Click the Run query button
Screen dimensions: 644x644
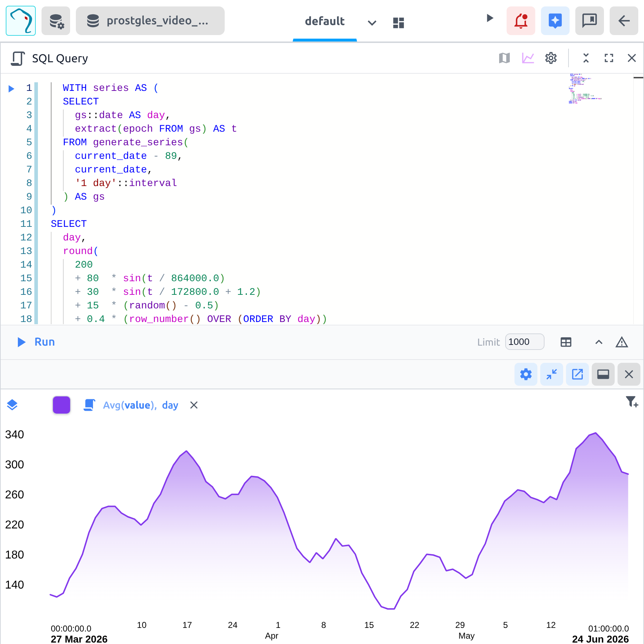click(x=36, y=342)
